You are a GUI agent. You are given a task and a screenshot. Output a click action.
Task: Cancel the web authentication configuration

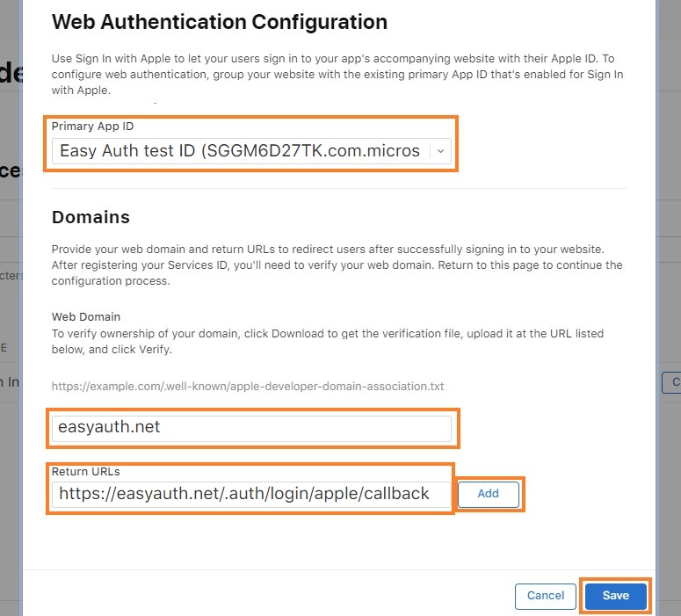tap(546, 596)
